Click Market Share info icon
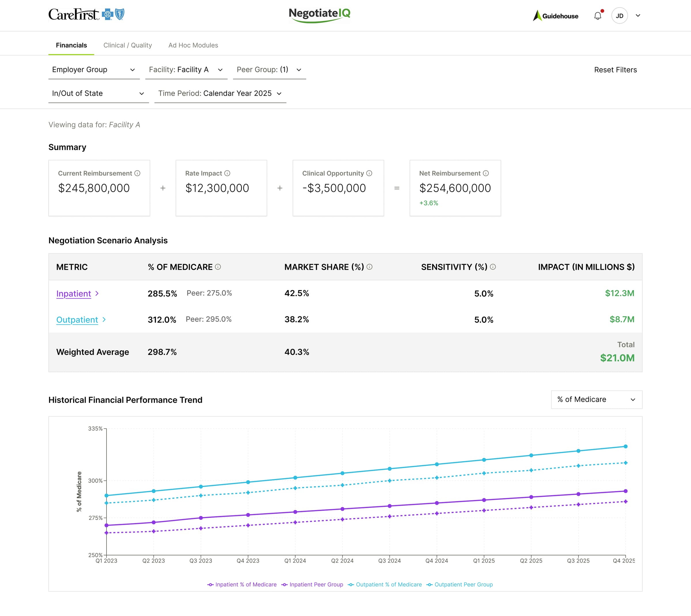The width and height of the screenshot is (691, 616). [x=369, y=267]
